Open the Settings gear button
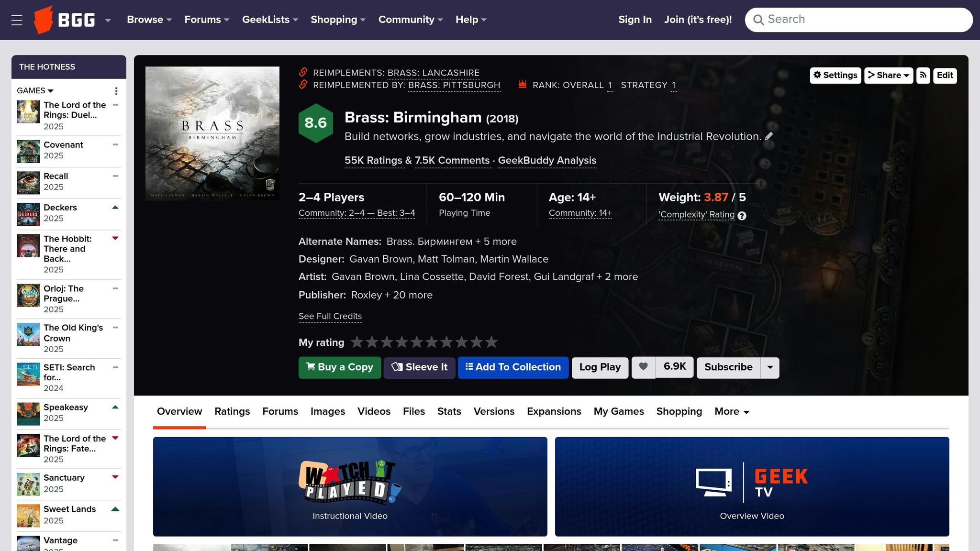Image resolution: width=980 pixels, height=551 pixels. [835, 75]
